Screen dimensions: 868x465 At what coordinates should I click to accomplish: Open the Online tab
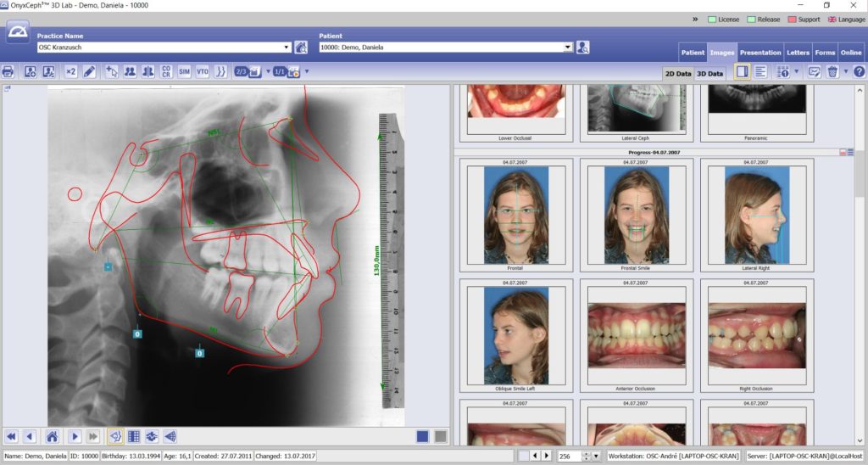tap(851, 53)
